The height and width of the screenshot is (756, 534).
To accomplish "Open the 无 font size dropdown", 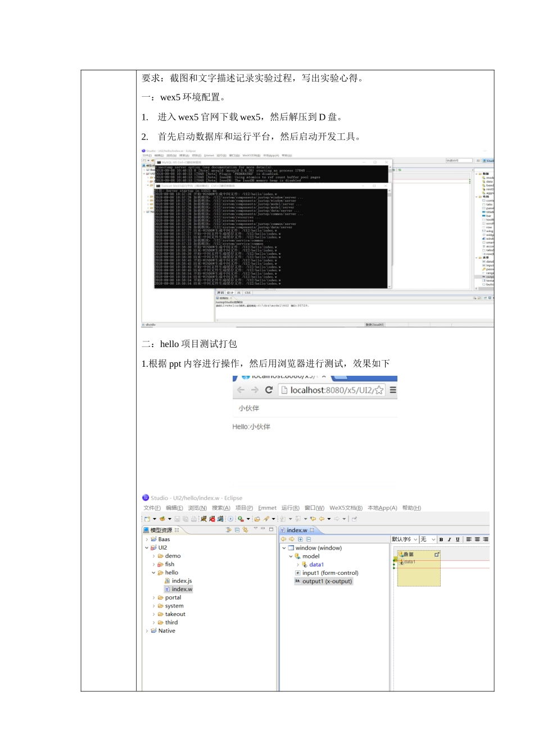I will (427, 539).
